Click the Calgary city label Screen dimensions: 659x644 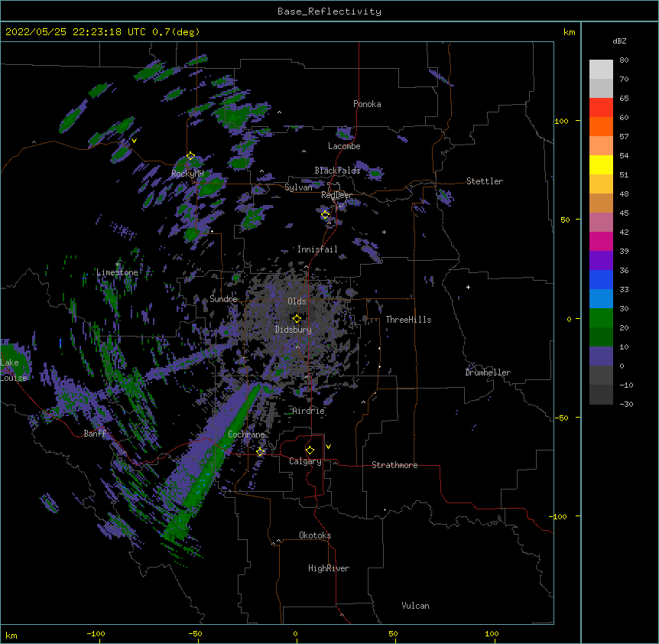[305, 461]
